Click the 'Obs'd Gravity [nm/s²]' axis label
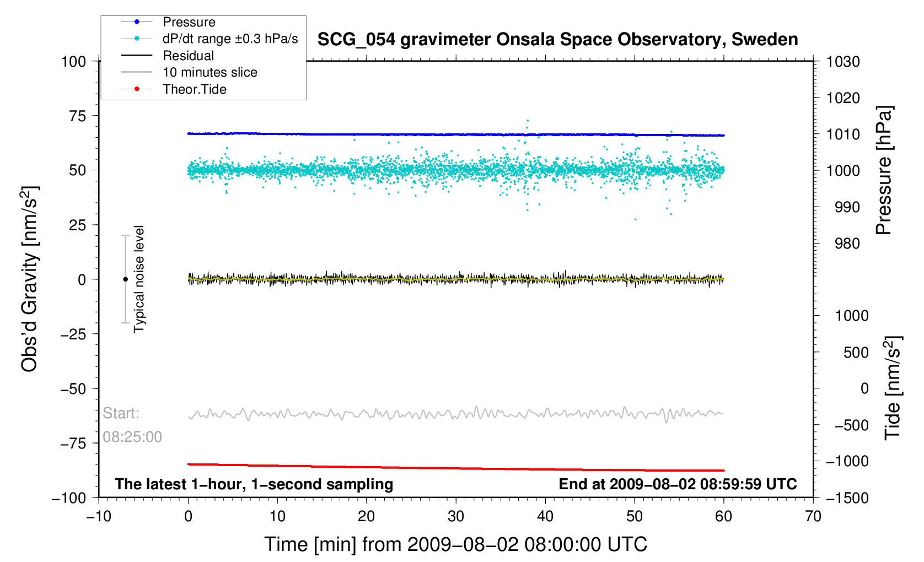 coord(29,279)
